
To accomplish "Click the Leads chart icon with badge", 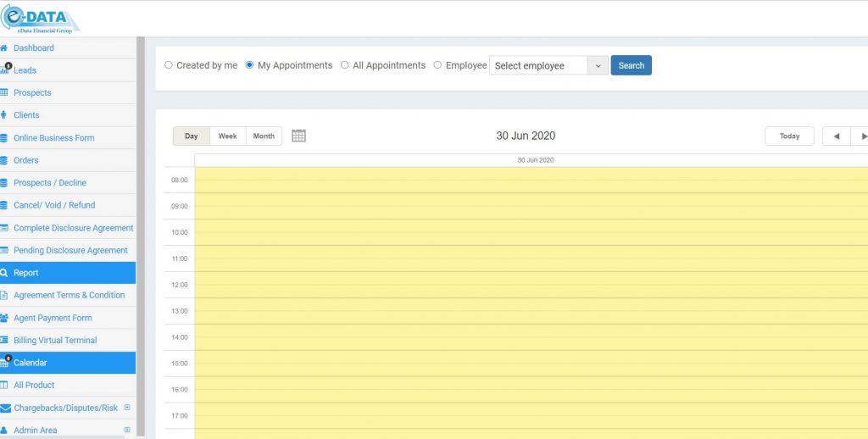I will 5,69.
